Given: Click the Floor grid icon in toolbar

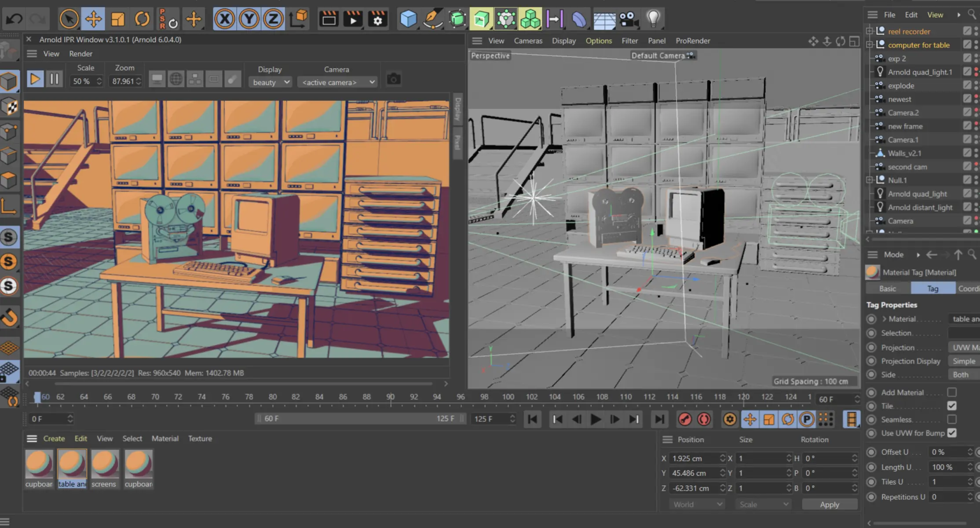Looking at the screenshot, I should pos(604,19).
